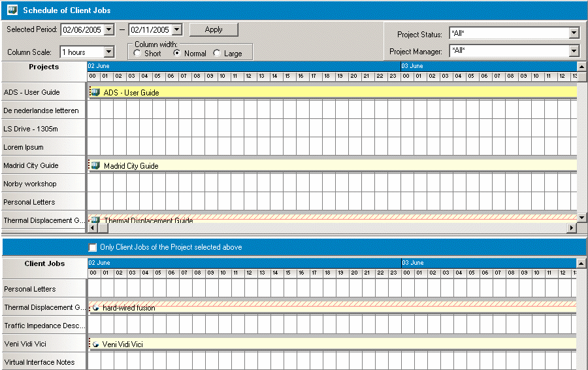This screenshot has width=588, height=370.
Task: Select the De nederlandse letteren project row
Action: pyautogui.click(x=44, y=110)
